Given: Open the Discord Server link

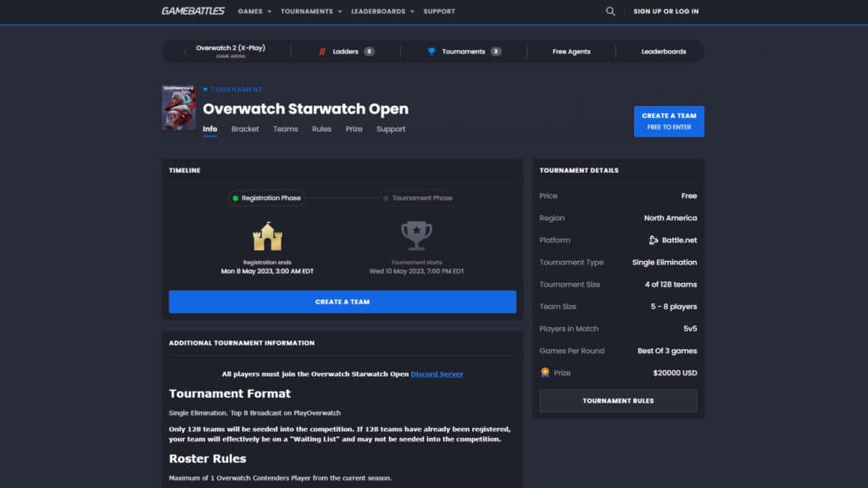Looking at the screenshot, I should point(437,374).
